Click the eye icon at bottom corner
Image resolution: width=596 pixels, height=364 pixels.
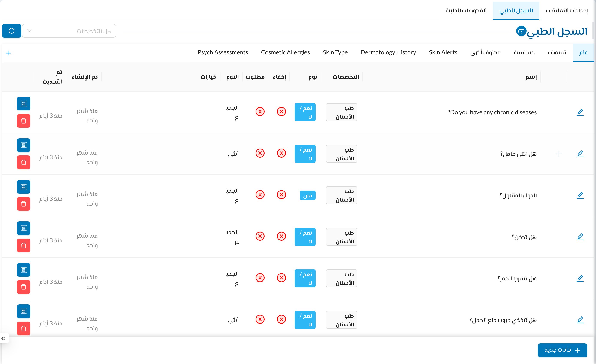[3, 338]
